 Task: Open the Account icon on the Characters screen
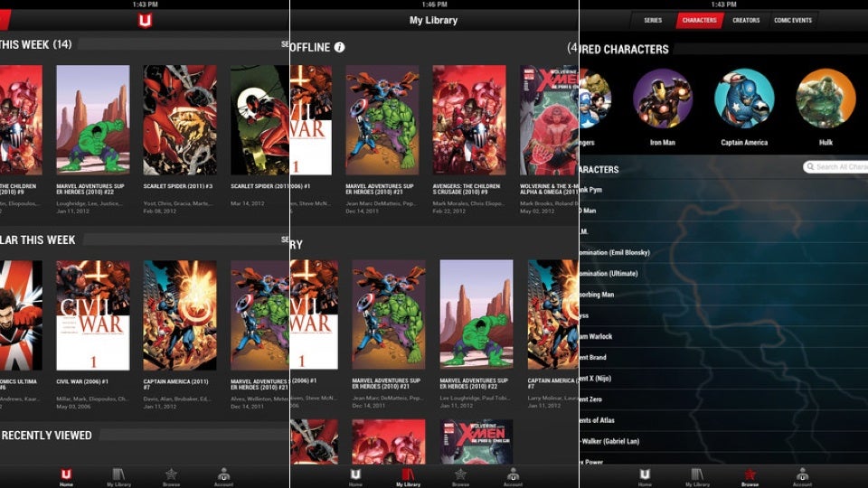click(802, 476)
